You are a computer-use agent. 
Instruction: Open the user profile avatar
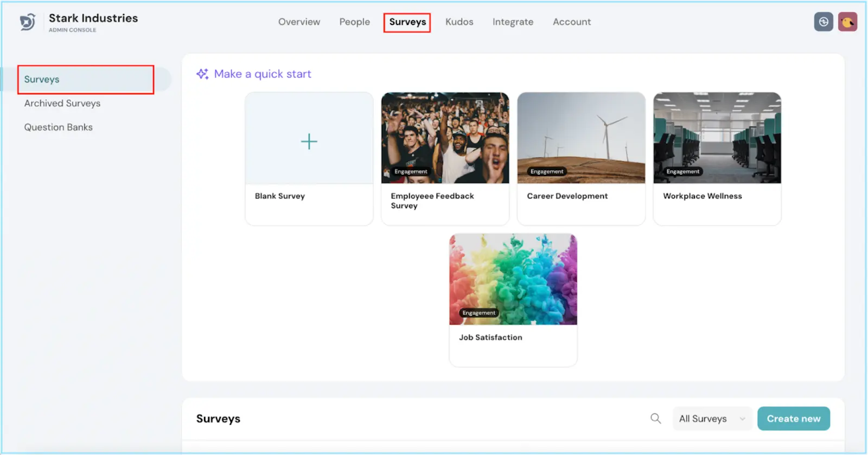pos(847,22)
